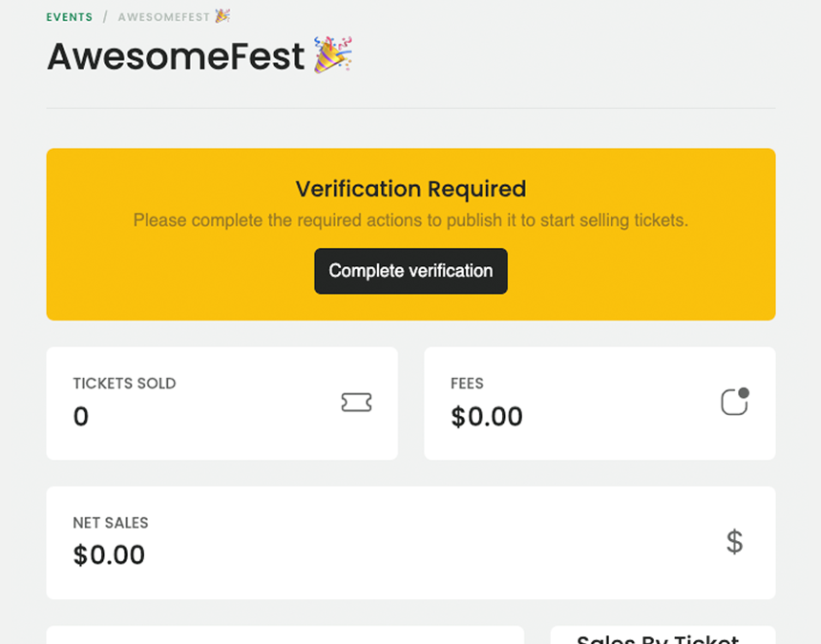Open the Events breadcrumb link
The width and height of the screenshot is (821, 644).
69,17
